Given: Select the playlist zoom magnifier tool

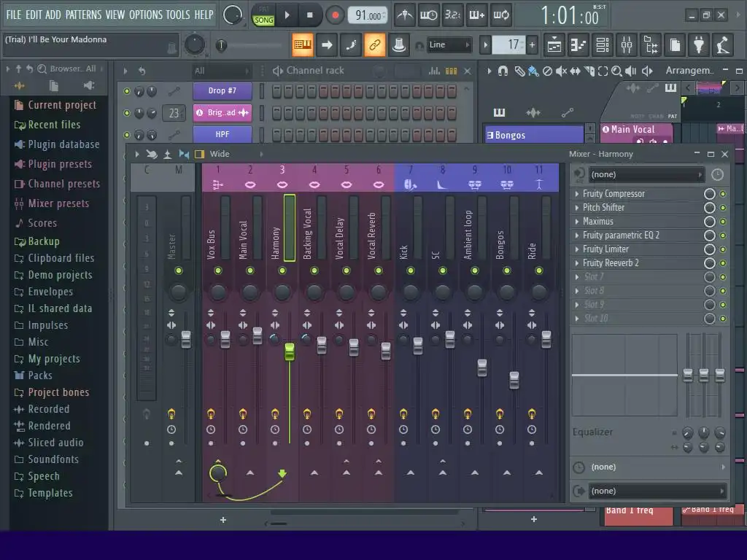Looking at the screenshot, I should tap(616, 71).
